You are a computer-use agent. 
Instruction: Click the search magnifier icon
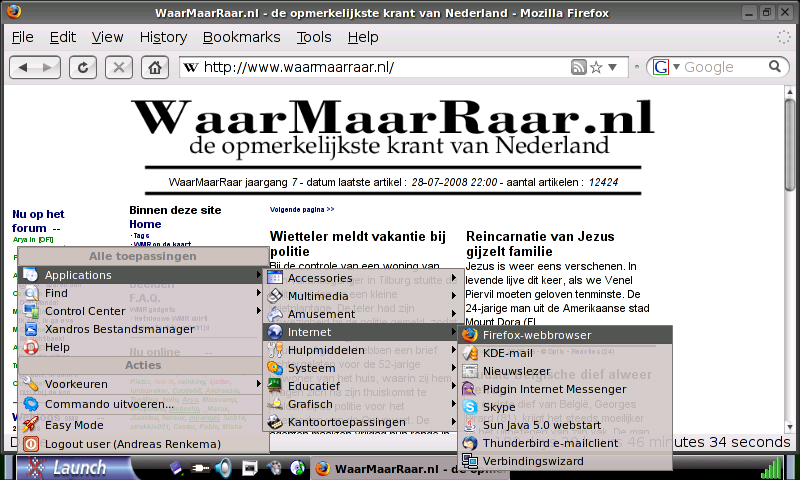click(x=774, y=67)
